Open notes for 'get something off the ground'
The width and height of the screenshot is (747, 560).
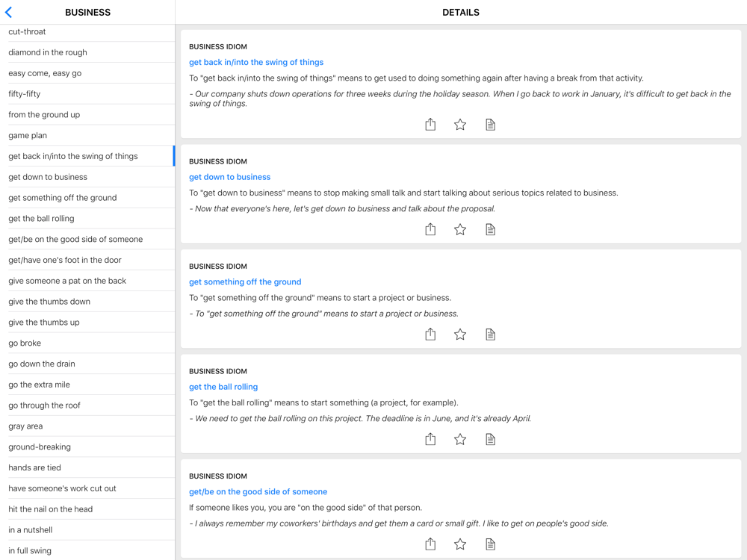point(490,335)
